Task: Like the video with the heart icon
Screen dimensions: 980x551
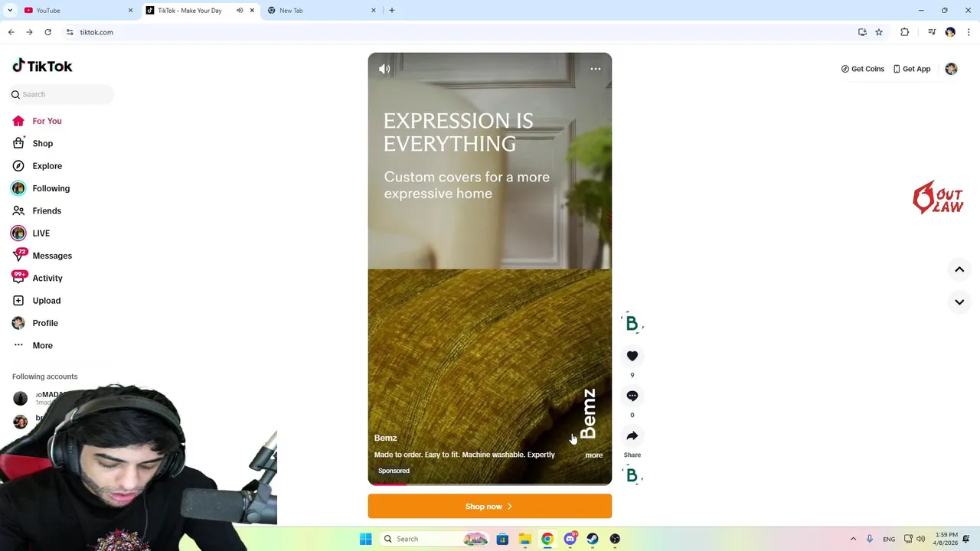Action: point(632,356)
